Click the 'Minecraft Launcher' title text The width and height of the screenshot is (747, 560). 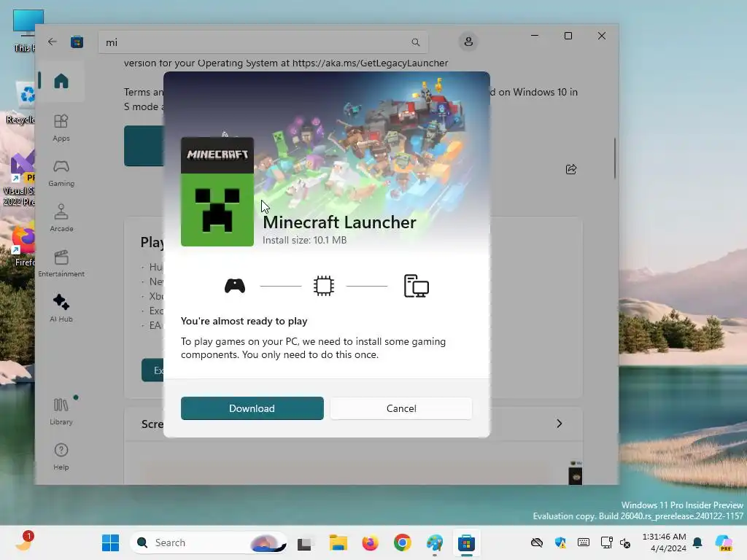click(339, 222)
